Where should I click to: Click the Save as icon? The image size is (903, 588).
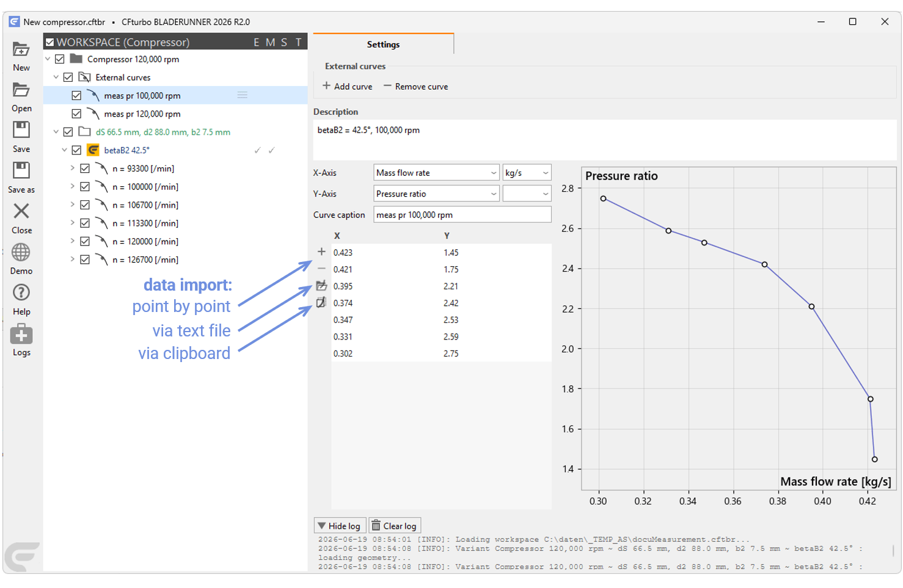pyautogui.click(x=21, y=170)
